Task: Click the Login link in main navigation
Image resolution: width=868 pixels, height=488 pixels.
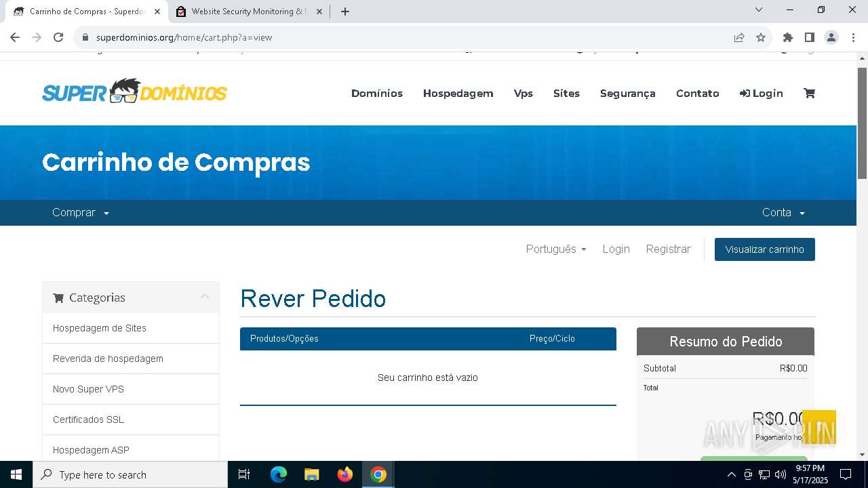Action: click(x=762, y=94)
